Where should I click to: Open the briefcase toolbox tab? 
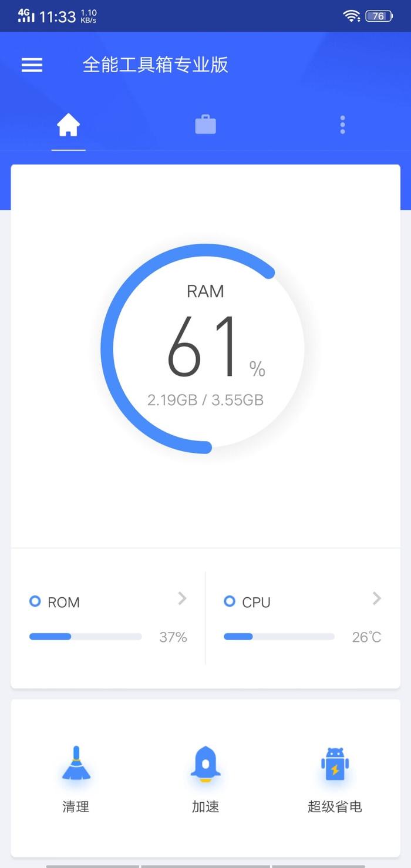[206, 125]
